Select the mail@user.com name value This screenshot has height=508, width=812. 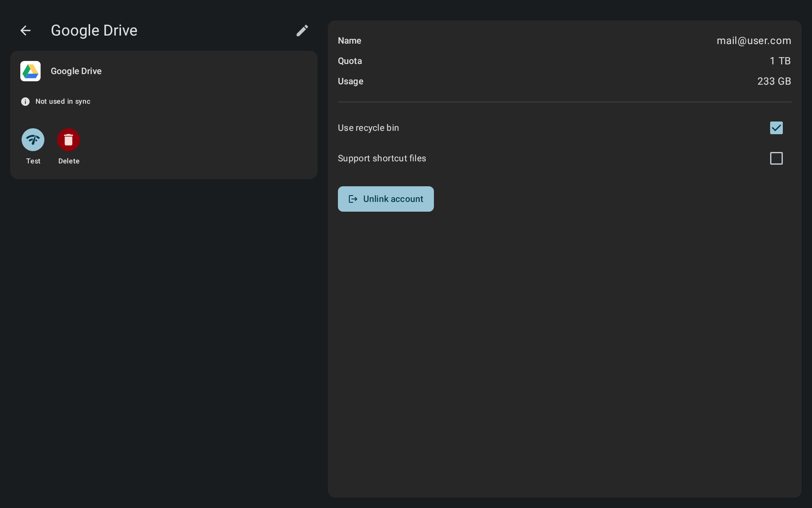coord(754,41)
